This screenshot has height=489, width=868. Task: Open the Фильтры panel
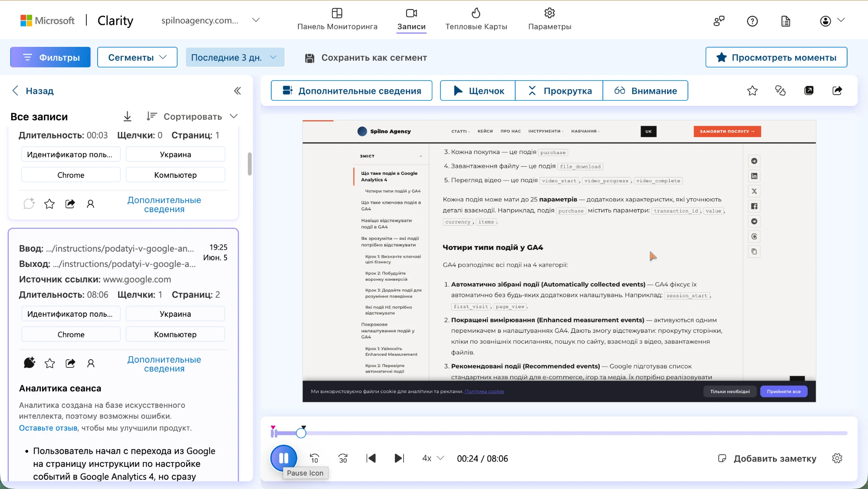(x=50, y=57)
